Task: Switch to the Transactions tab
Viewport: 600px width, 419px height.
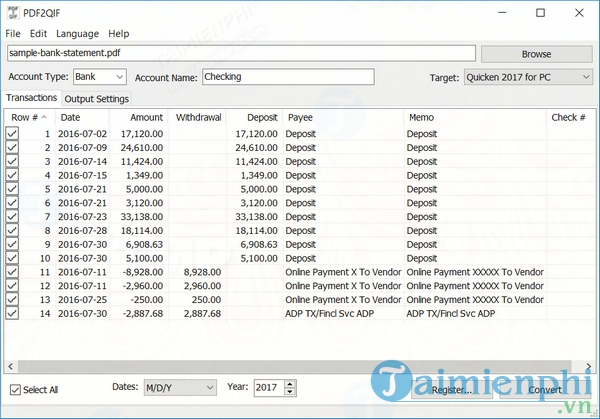Action: [31, 98]
